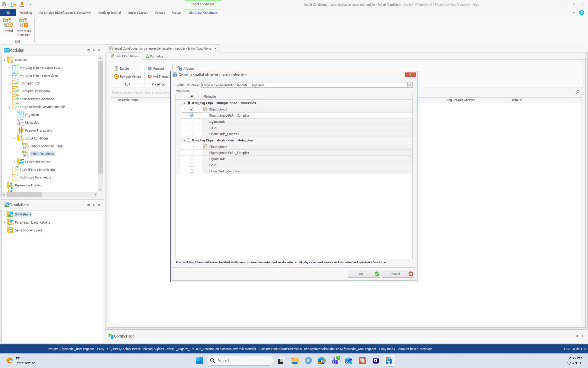
Task: Cancel the molecule selection dialog
Action: point(398,274)
